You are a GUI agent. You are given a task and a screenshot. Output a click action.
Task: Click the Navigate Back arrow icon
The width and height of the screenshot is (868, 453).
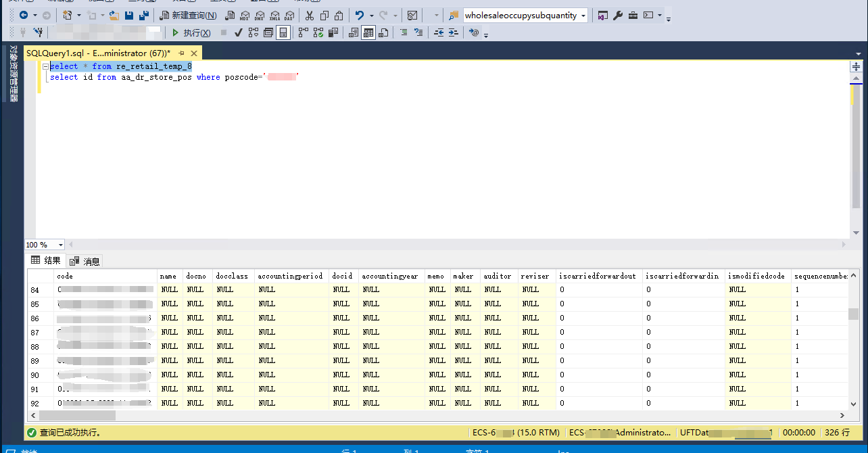[x=24, y=16]
